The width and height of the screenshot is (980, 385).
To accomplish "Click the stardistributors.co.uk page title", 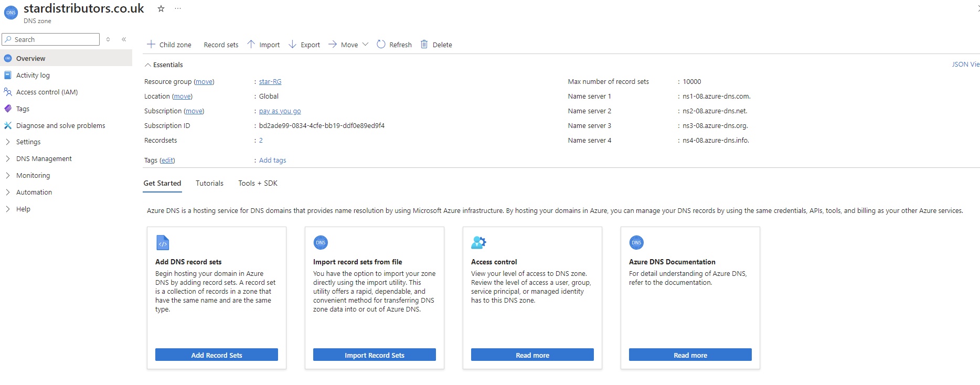I will pyautogui.click(x=84, y=8).
